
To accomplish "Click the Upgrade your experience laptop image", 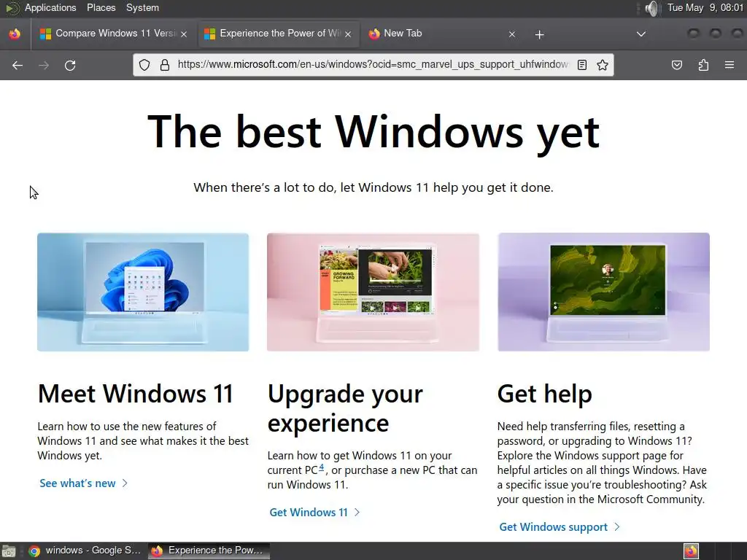I will (x=373, y=292).
